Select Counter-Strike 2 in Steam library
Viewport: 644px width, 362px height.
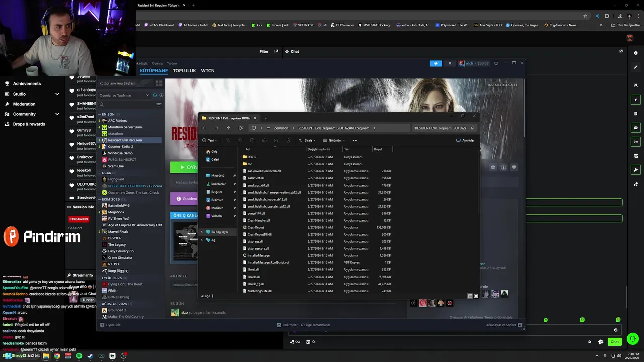point(121,147)
